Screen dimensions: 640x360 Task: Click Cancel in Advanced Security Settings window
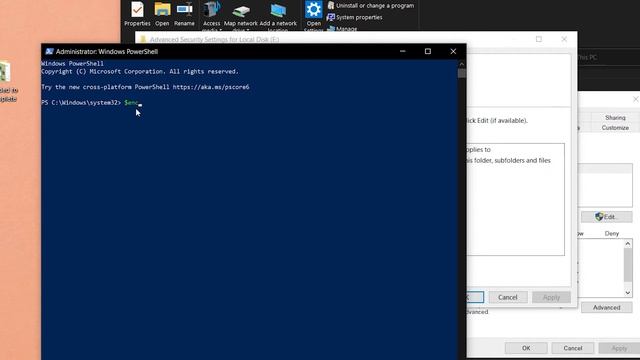[508, 297]
